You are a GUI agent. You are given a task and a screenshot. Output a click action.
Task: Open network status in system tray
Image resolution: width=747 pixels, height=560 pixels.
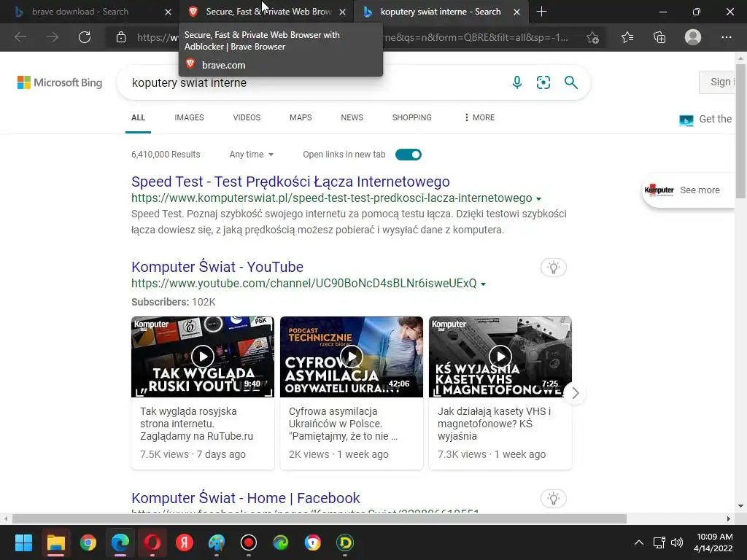659,542
